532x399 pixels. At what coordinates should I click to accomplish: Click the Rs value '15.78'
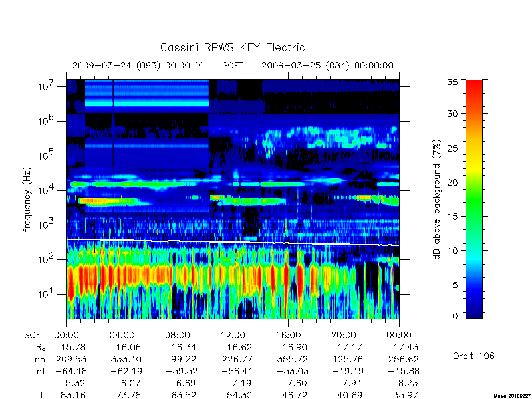click(73, 348)
